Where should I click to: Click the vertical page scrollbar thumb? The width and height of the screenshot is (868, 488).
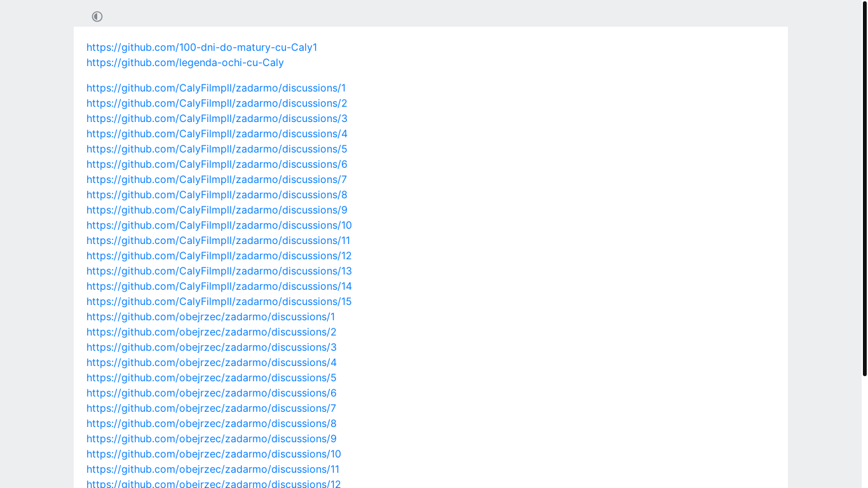click(865, 189)
